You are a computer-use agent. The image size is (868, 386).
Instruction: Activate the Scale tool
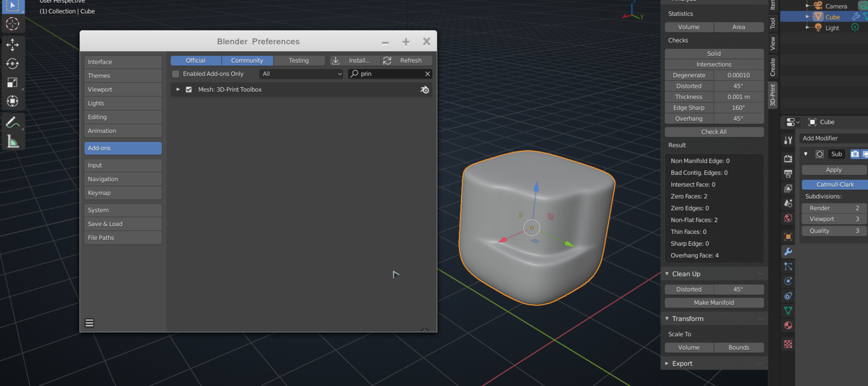(x=12, y=82)
